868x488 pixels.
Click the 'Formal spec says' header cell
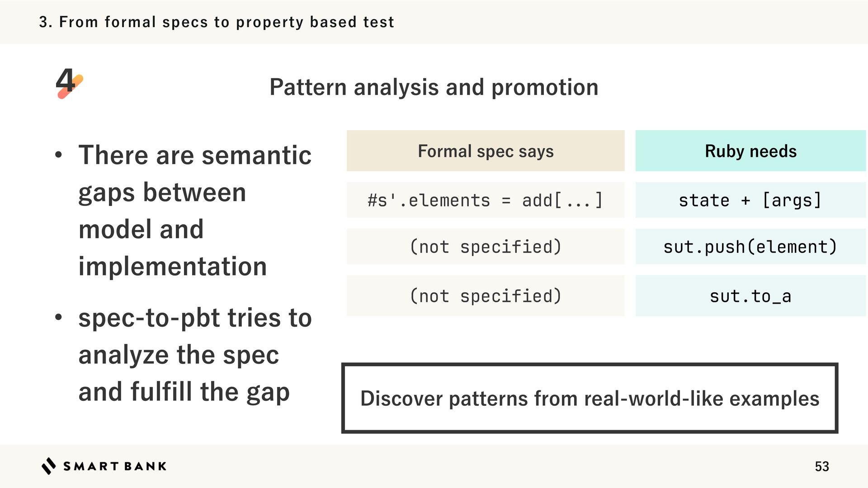click(485, 151)
